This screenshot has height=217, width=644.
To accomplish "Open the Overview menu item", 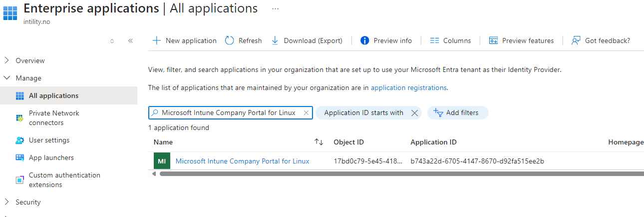I will (30, 60).
